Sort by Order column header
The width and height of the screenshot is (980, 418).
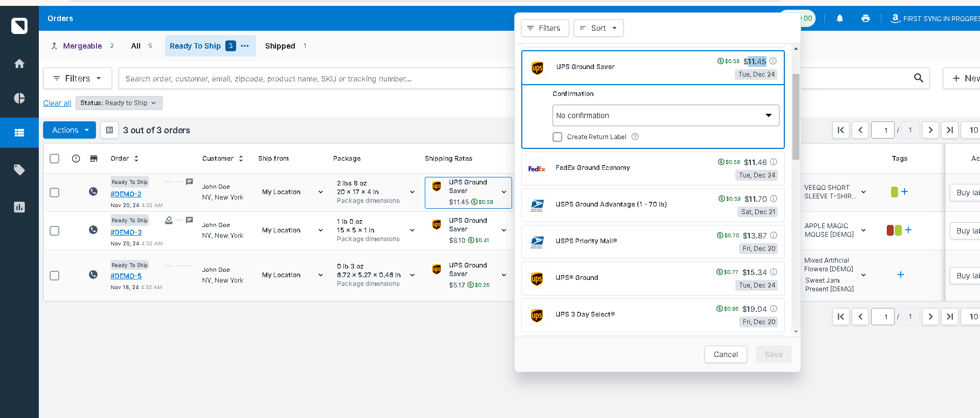125,159
